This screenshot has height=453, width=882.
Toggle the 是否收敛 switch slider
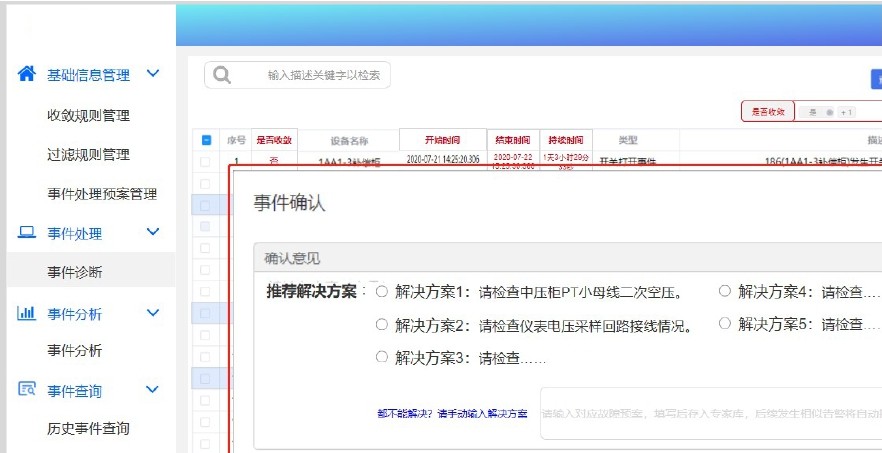(x=829, y=112)
